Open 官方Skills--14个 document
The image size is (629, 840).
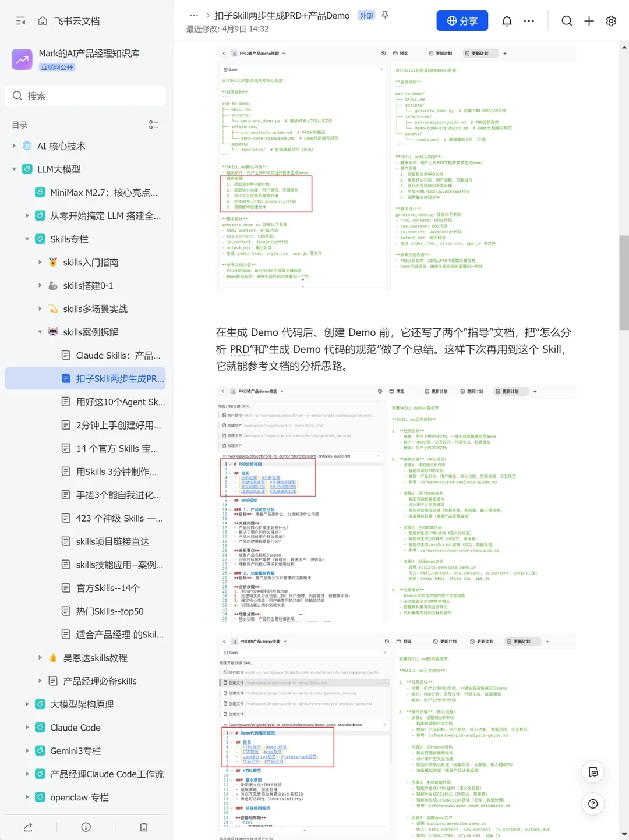(x=108, y=589)
